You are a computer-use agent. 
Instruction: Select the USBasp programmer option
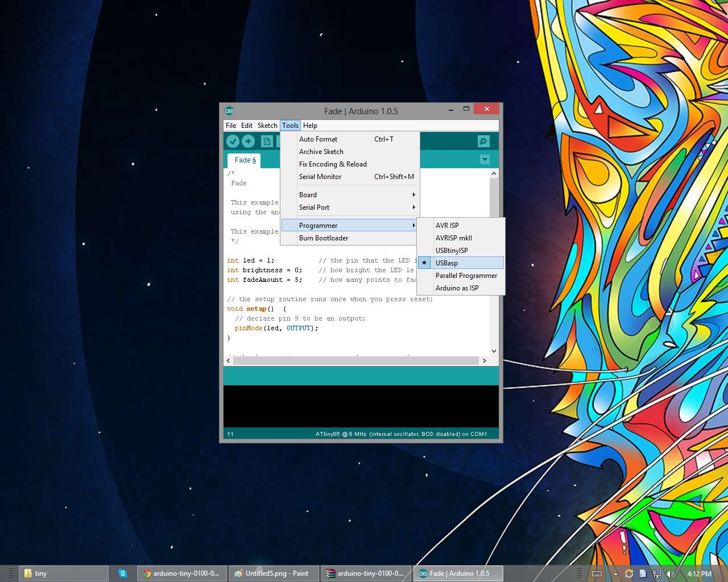(x=461, y=263)
